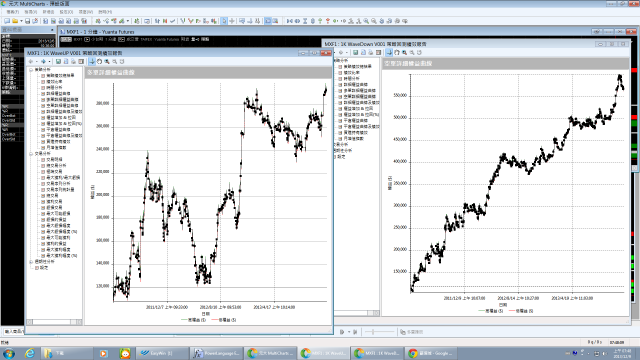Click the print icon in WaveUP report toolbar
This screenshot has height=360, width=640.
click(73, 62)
